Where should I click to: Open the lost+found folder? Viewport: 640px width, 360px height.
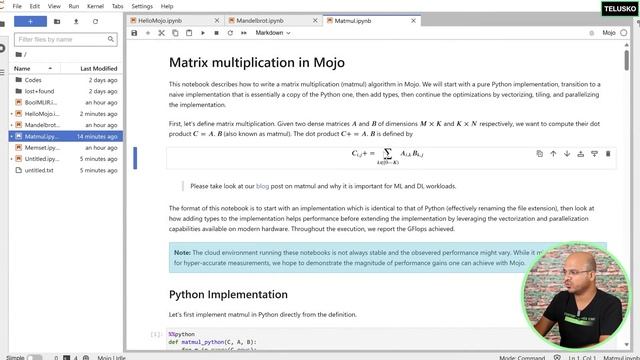click(66, 91)
